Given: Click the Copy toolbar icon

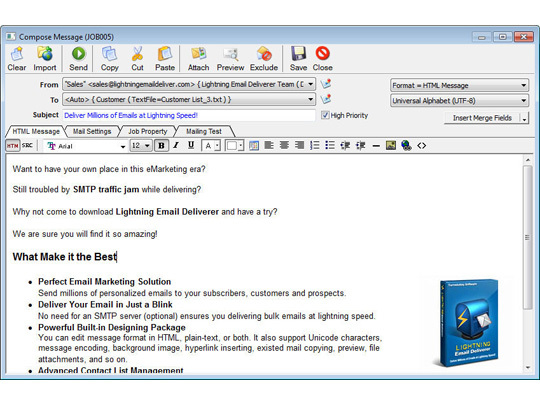Looking at the screenshot, I should 110,59.
